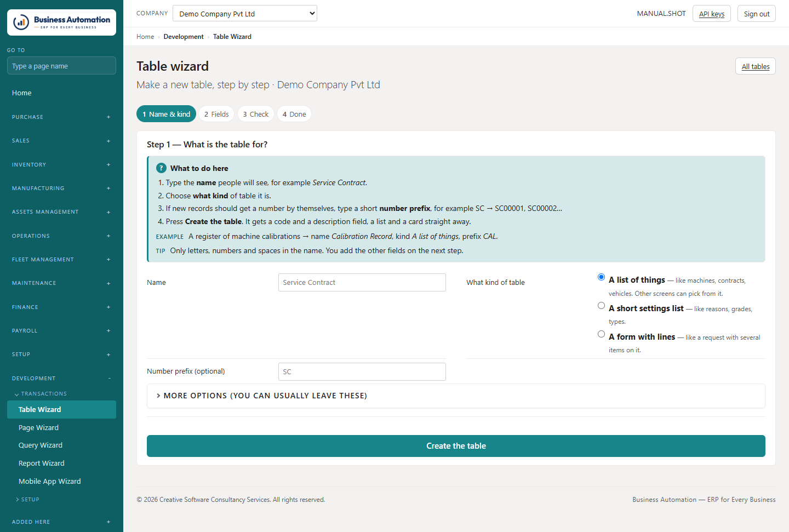Click the Business Automation logo
This screenshot has height=532, width=789.
point(61,22)
